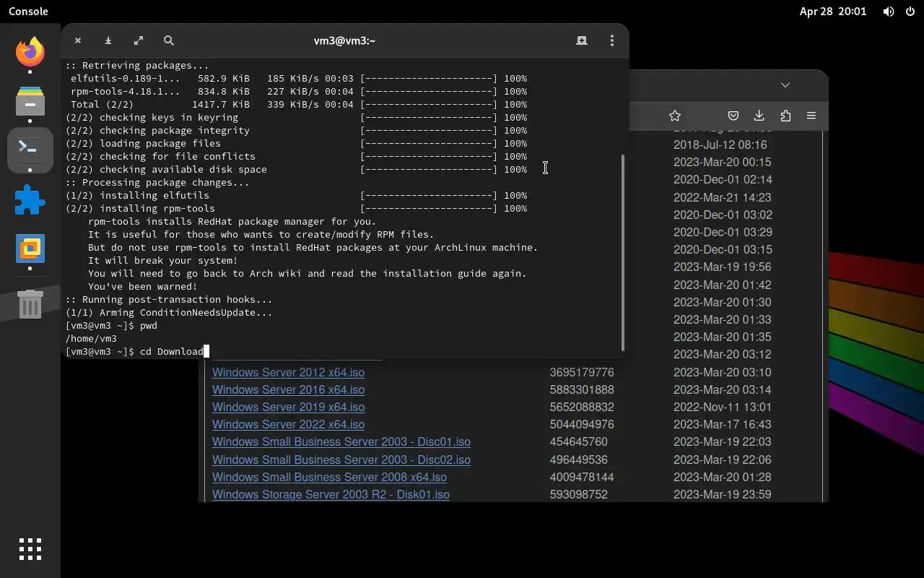This screenshot has height=578, width=924.
Task: Launch the Extensions puzzle dock icon
Action: click(30, 200)
